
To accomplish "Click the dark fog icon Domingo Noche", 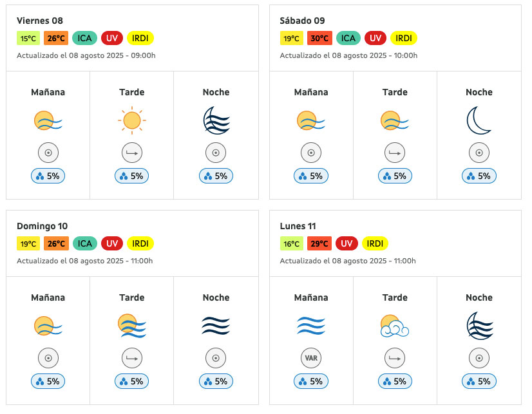I will (216, 326).
